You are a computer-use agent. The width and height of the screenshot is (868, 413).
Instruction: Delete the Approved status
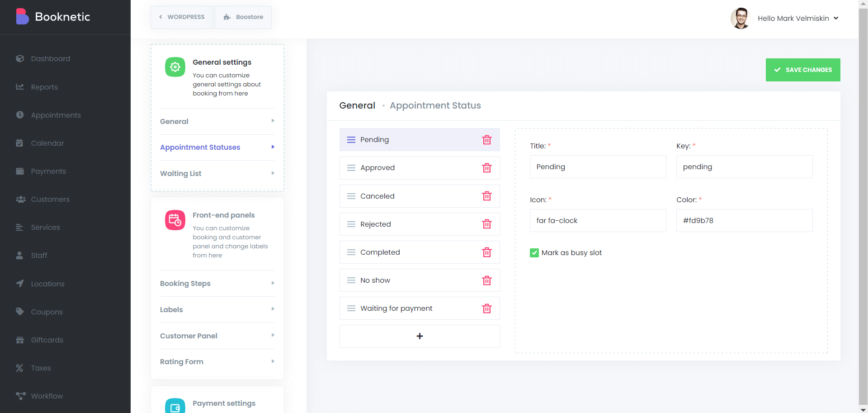tap(487, 168)
